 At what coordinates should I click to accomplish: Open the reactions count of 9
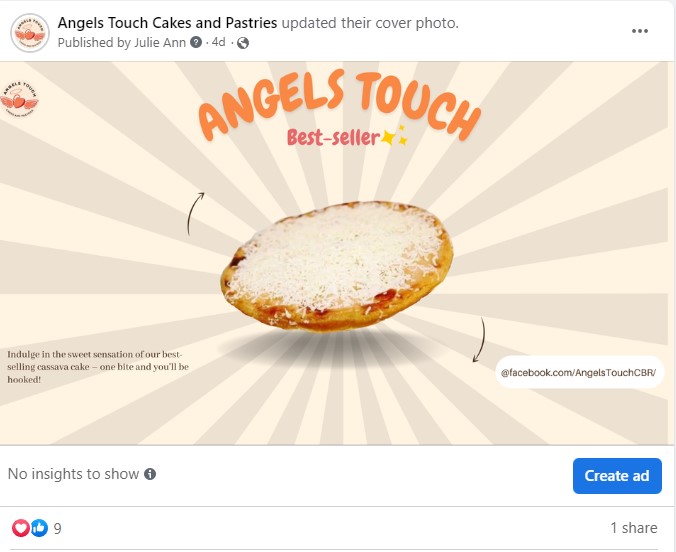(58, 528)
